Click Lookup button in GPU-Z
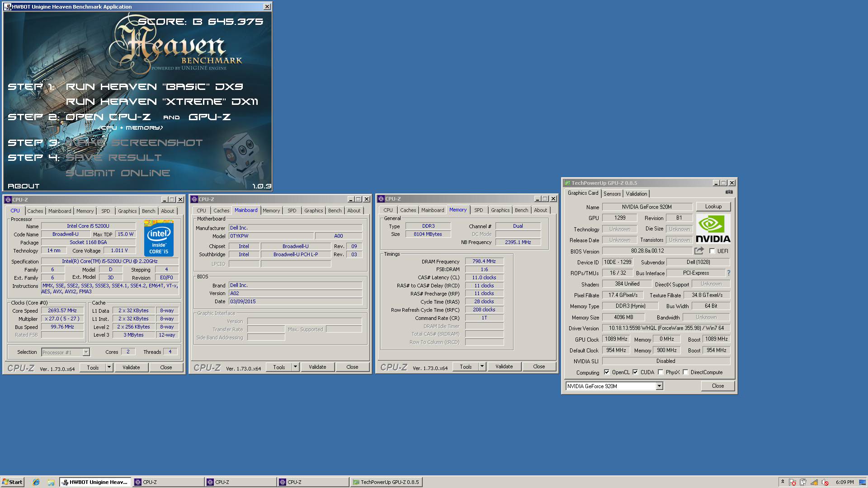The height and width of the screenshot is (488, 868). 713,206
